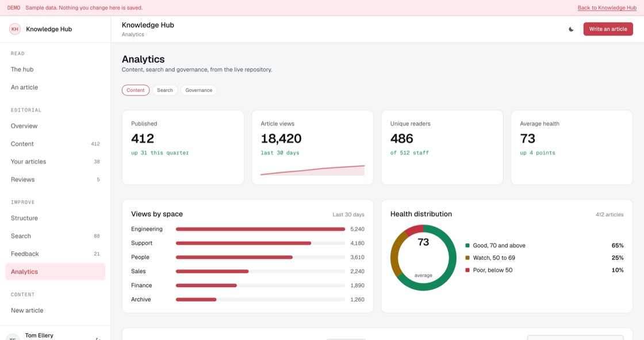644x340 pixels.
Task: Click the 5 count beside Reviews
Action: click(98, 179)
